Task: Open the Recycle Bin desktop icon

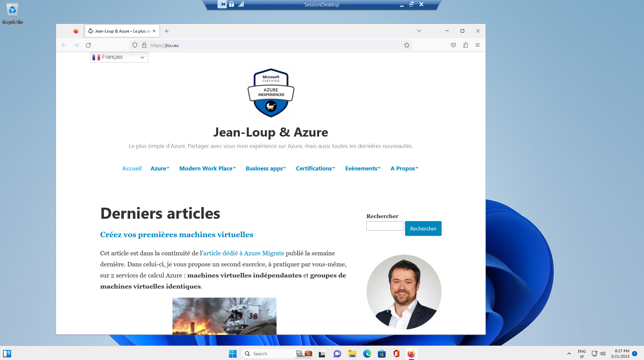Action: pos(12,13)
